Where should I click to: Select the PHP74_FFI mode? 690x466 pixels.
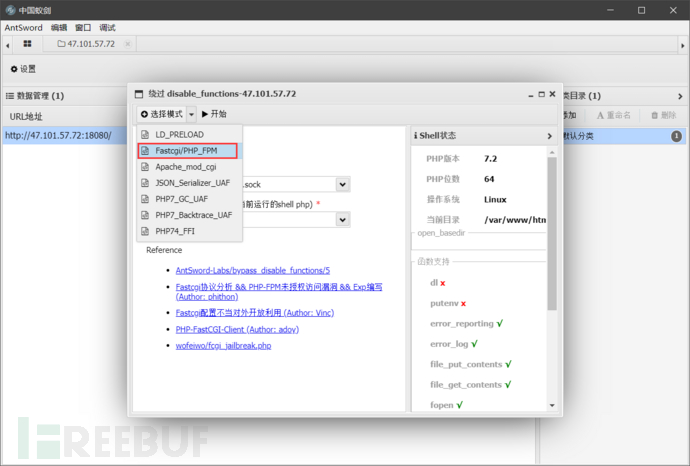190,231
